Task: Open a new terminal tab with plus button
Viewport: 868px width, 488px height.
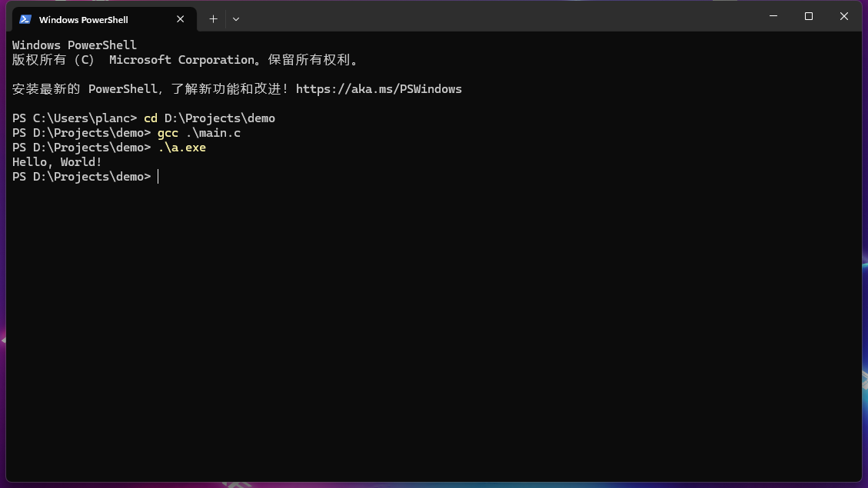Action: click(213, 18)
